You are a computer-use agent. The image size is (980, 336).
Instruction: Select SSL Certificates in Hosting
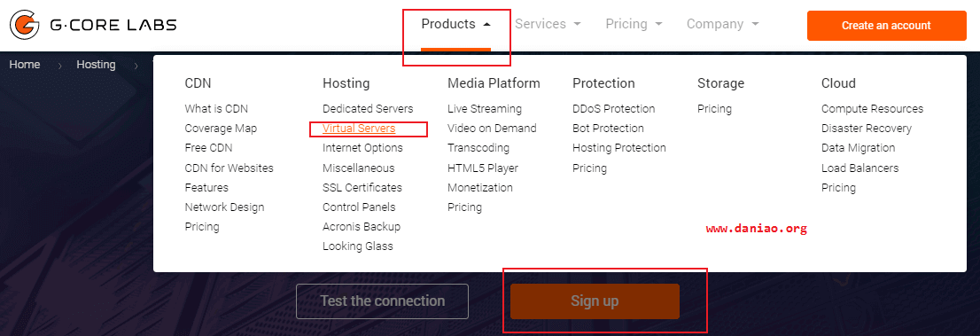click(x=362, y=188)
